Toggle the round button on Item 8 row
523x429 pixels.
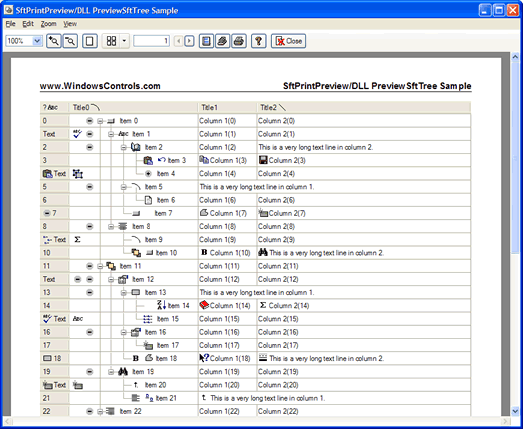click(89, 227)
